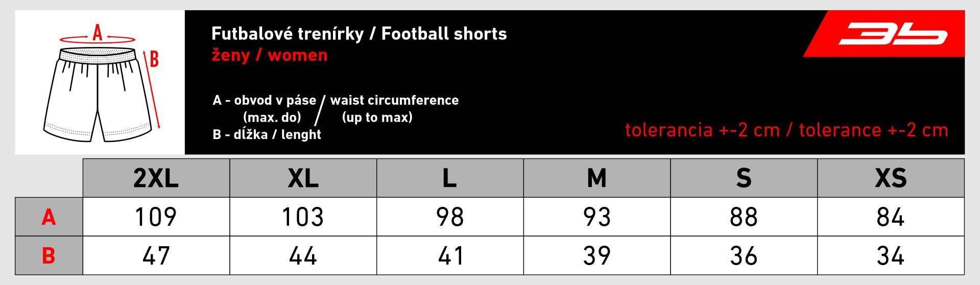Choose the L size column header
980x285 pixels.
coord(449,178)
